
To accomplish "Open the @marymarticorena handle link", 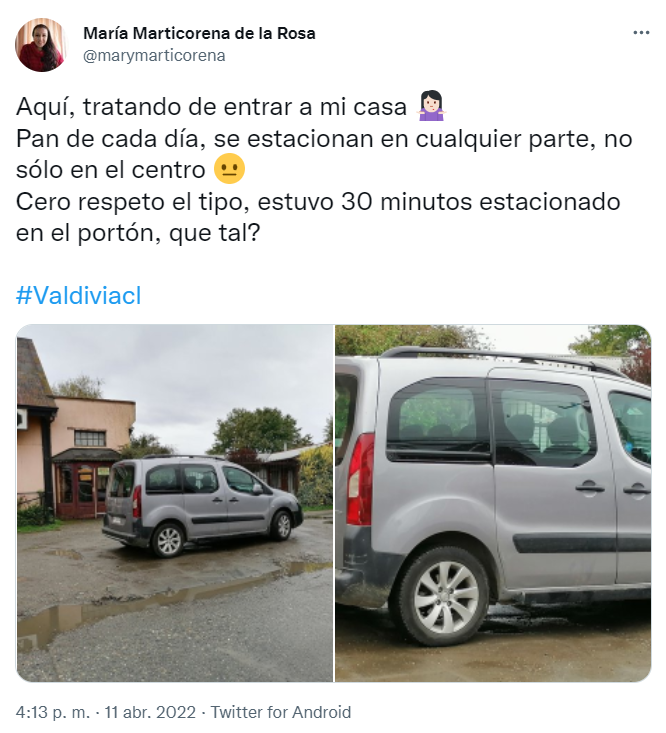I will tap(154, 56).
